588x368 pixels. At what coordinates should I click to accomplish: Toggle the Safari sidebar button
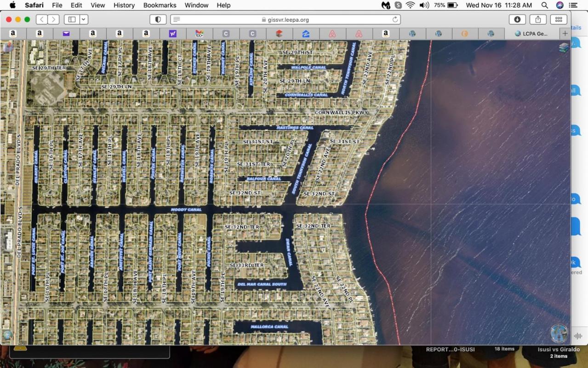(72, 19)
